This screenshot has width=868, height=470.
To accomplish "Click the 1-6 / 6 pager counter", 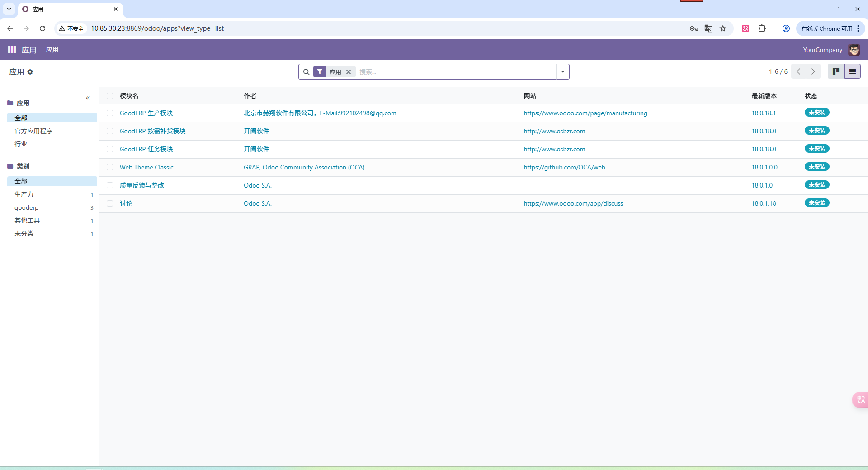I will click(778, 71).
